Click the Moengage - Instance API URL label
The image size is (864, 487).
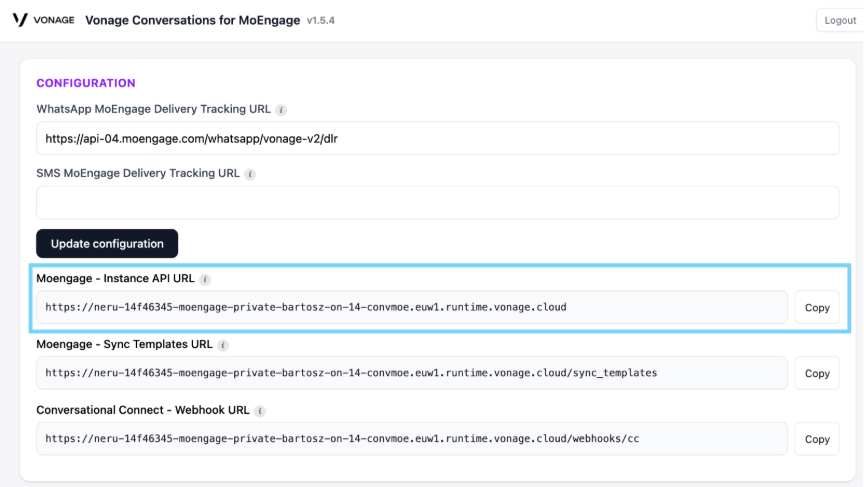point(115,278)
